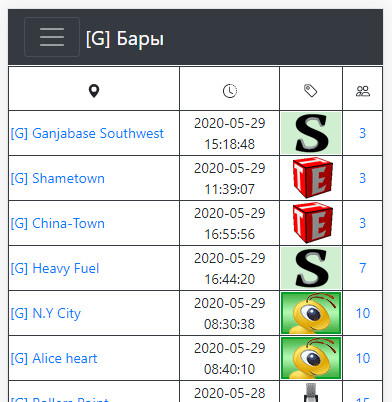Click the ant icon in N.Y City row

311,313
